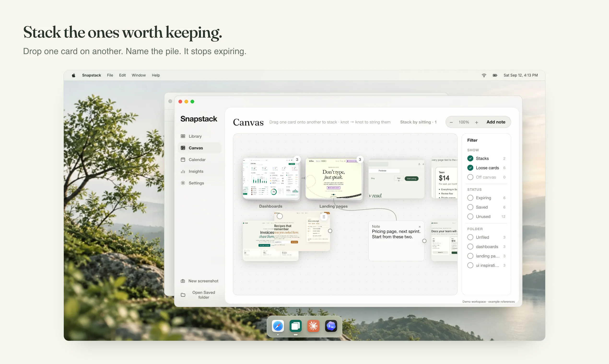Launch the orange starburst app in the Dock
This screenshot has width=609, height=364.
[313, 326]
